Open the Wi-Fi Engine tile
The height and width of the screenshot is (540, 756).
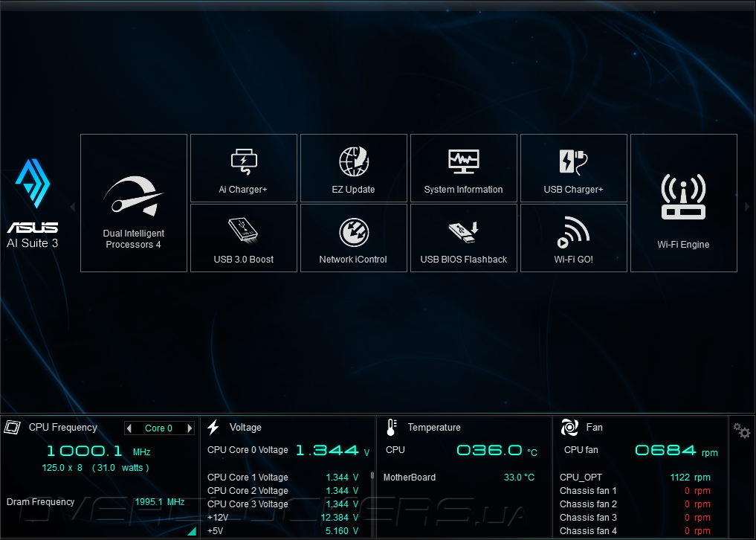684,203
